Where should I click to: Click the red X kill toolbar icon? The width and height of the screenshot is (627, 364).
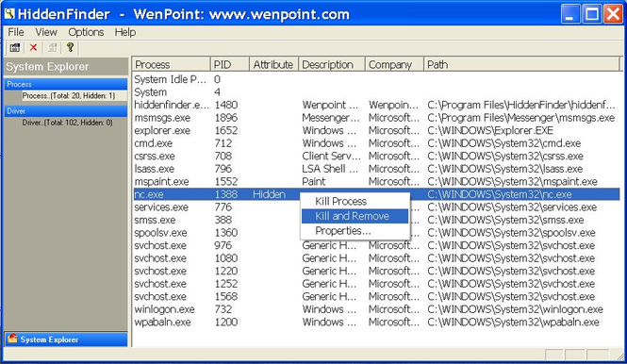(33, 47)
